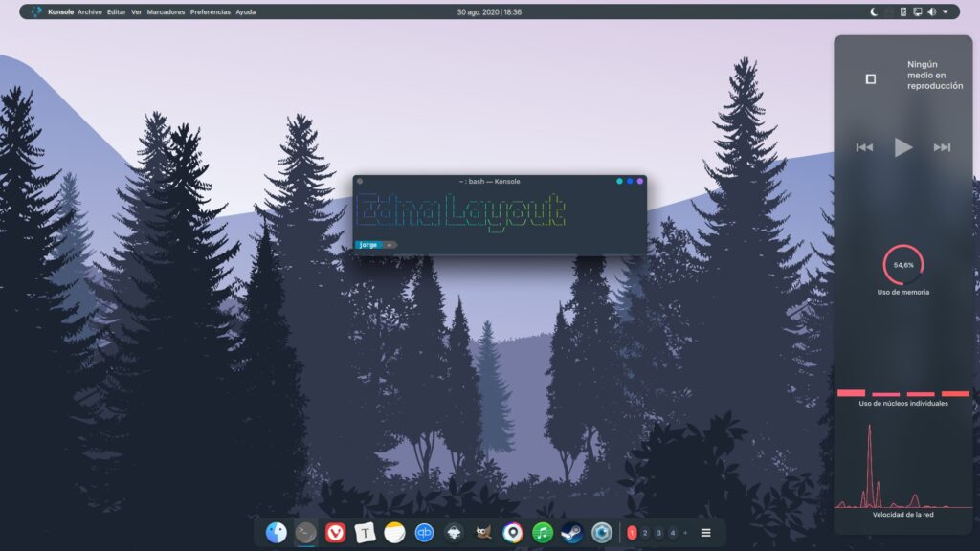Switch to virtual desktop 2 in pager

(645, 533)
